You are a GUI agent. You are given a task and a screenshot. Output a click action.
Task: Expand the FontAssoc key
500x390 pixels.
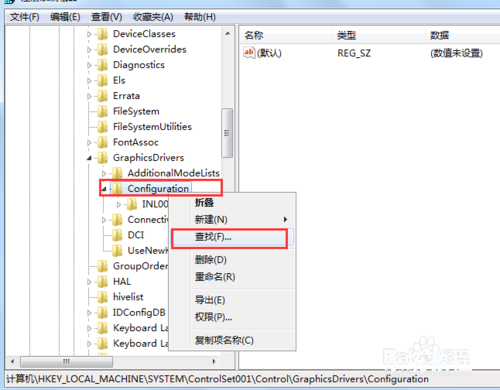[89, 143]
